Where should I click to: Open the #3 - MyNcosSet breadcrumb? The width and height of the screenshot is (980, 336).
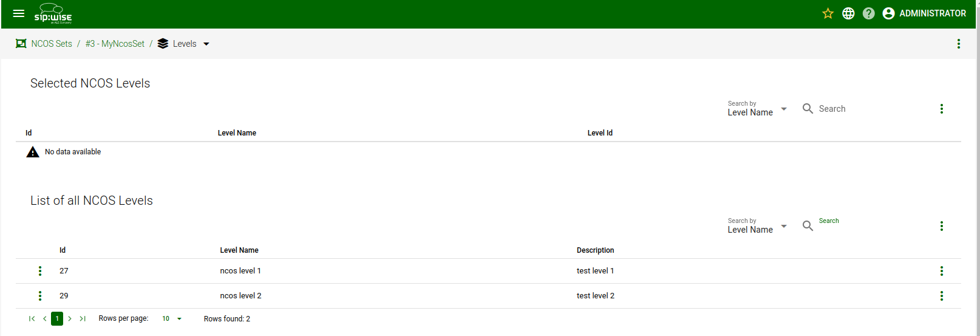pos(115,44)
